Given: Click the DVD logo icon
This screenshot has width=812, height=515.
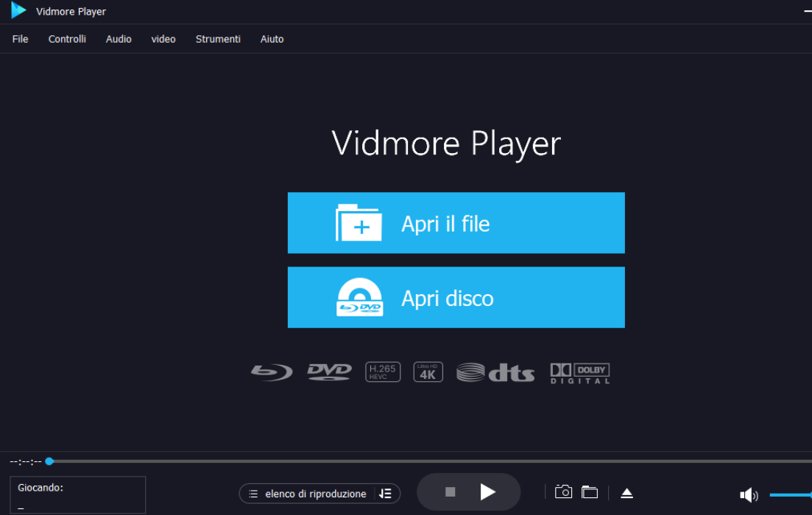Looking at the screenshot, I should [329, 372].
